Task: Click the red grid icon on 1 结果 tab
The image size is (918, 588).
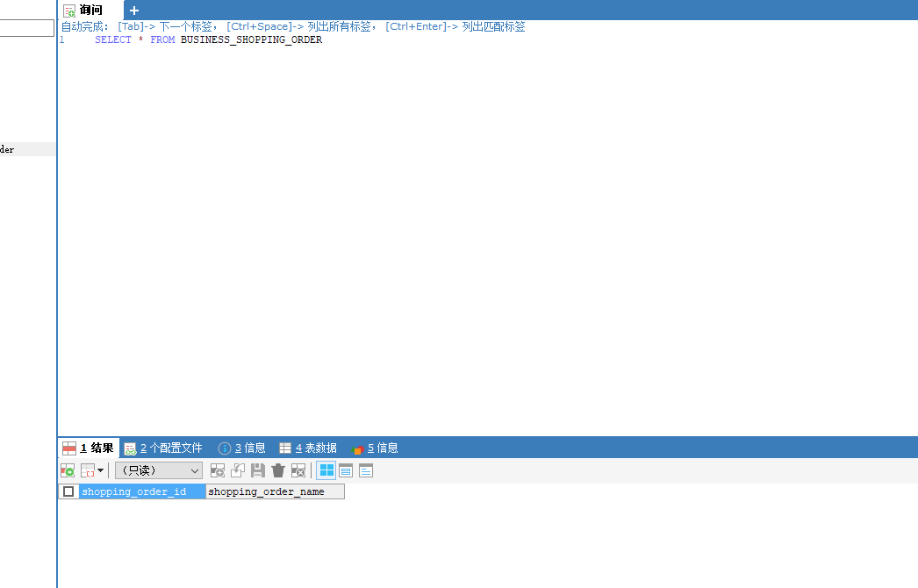Action: [68, 448]
